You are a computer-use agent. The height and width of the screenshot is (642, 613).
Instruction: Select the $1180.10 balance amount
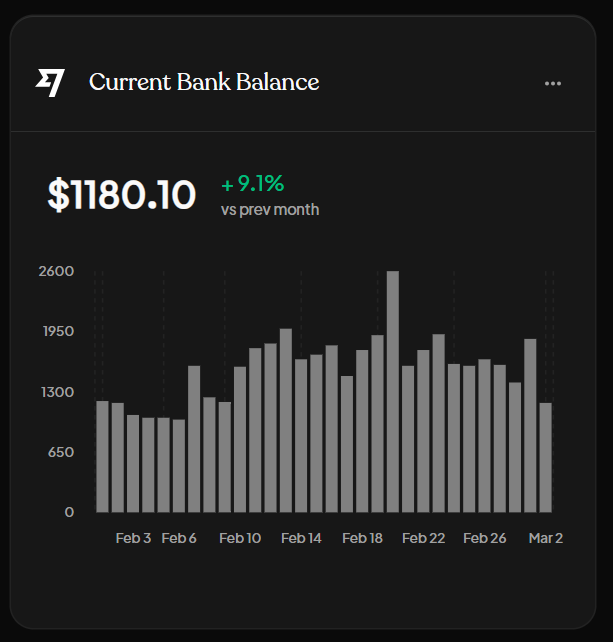[x=122, y=195]
